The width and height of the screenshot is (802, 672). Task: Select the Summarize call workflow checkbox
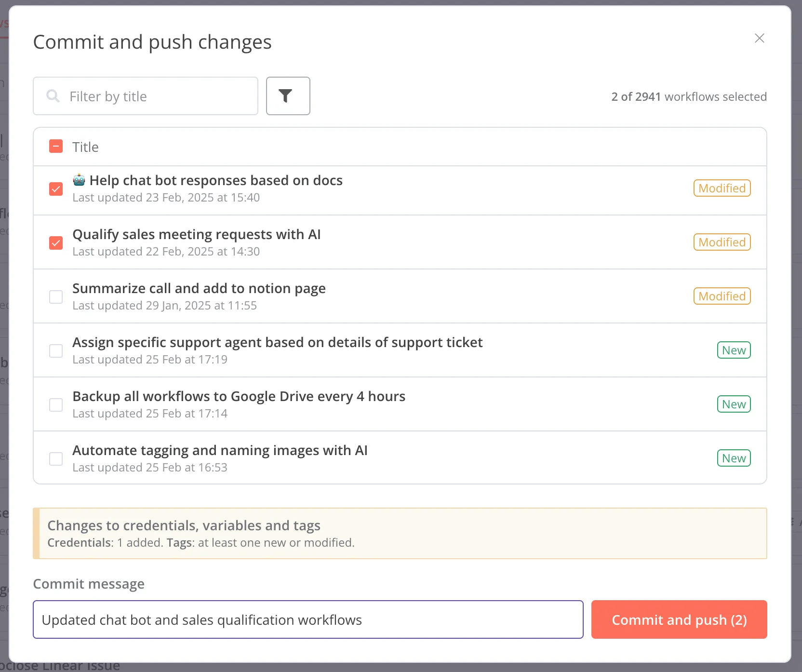(56, 296)
